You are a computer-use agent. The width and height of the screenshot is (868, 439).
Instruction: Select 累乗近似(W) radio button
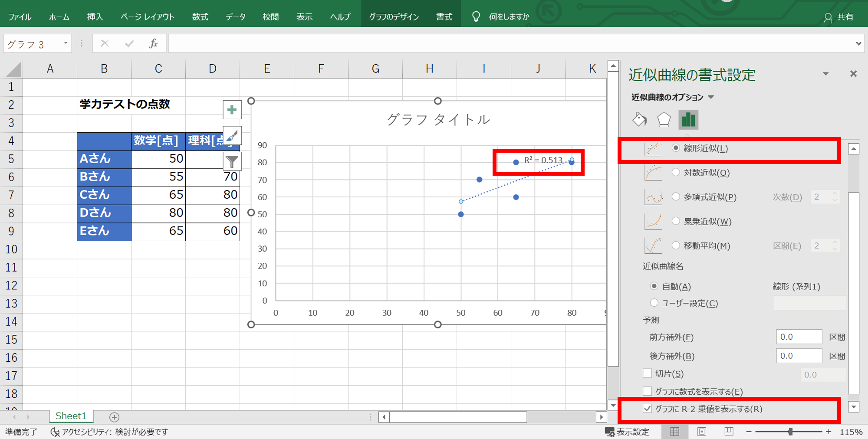tap(676, 221)
